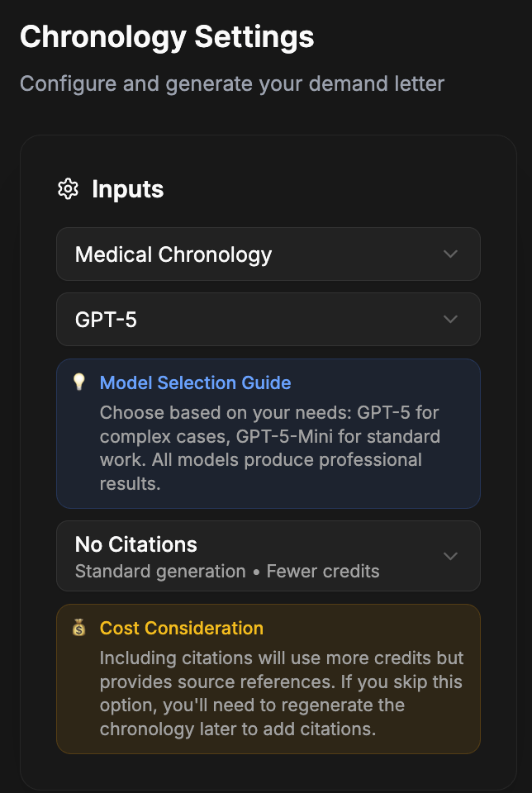This screenshot has height=793, width=532.
Task: Click the chevron arrow on the GPT-5 selector
Action: coord(450,319)
